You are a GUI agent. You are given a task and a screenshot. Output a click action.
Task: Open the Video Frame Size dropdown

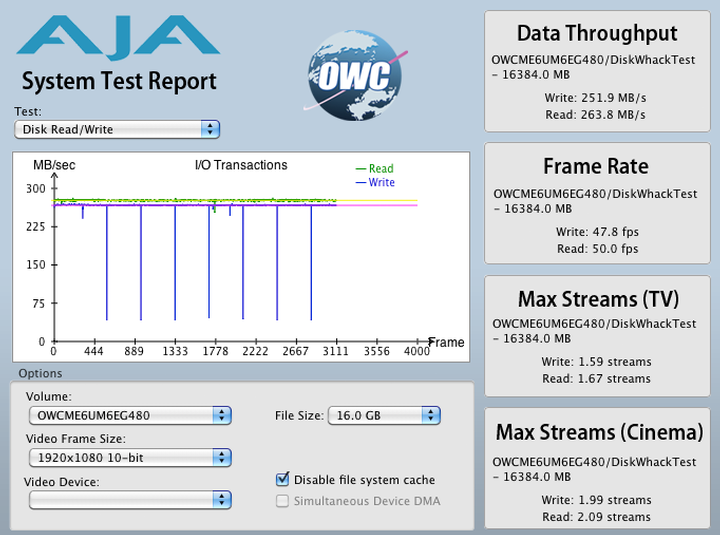(x=128, y=457)
